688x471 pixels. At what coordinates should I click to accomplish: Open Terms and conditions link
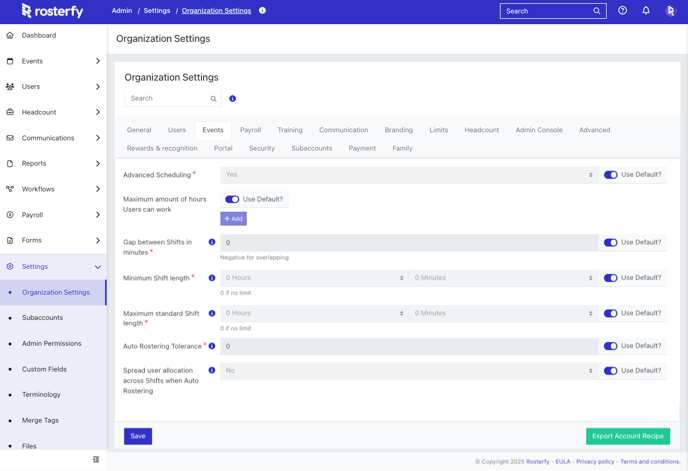click(650, 461)
